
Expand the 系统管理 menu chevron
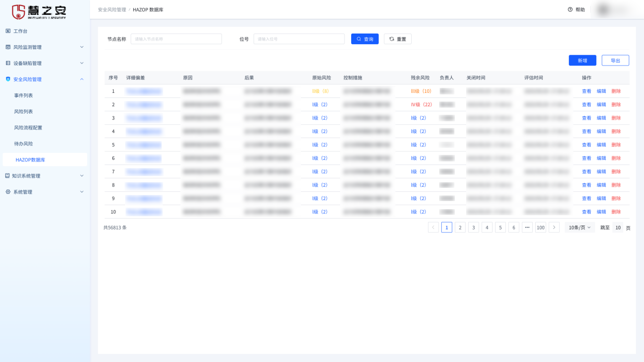(82, 192)
